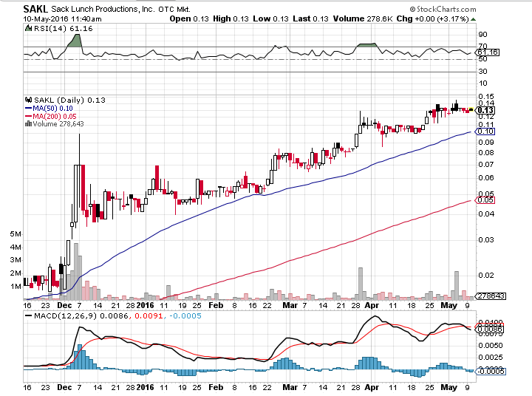Click the 0.03 price axis label
532x396 pixels.
(486, 240)
